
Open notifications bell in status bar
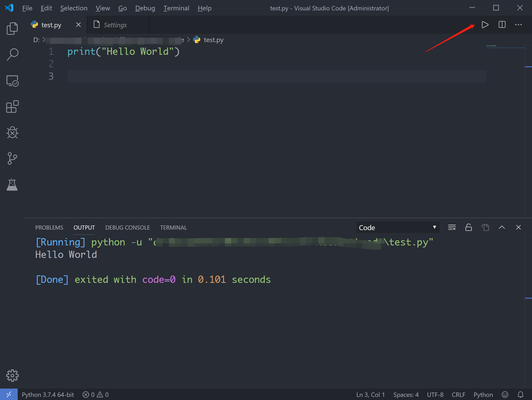coord(521,395)
